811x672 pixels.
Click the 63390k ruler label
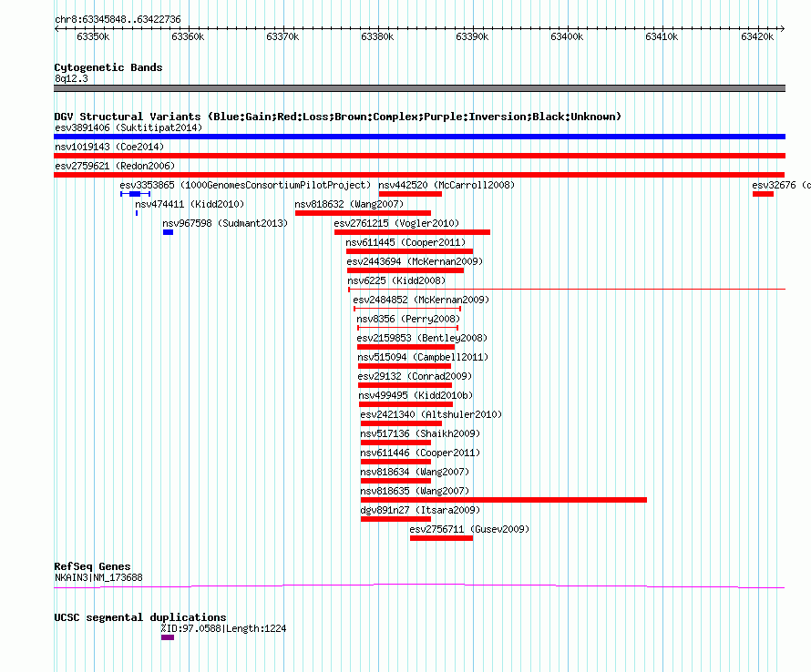pyautogui.click(x=472, y=36)
